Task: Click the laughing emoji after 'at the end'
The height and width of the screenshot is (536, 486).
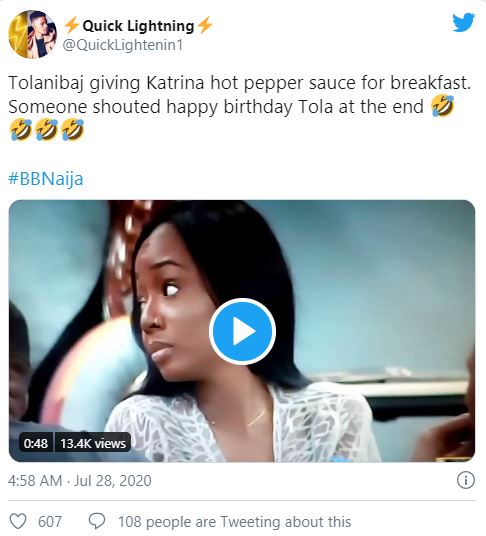Action: pos(443,106)
